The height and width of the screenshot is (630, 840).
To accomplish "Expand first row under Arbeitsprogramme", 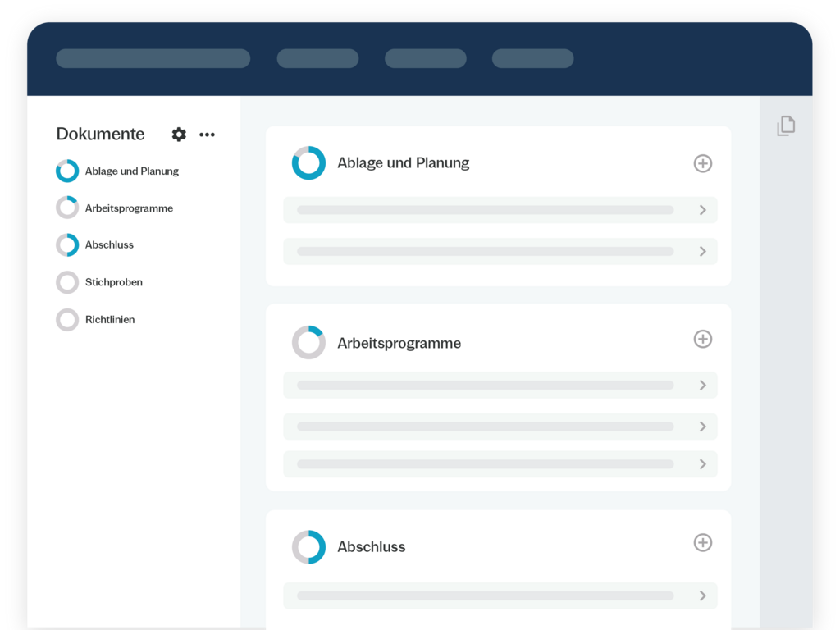I will [500, 386].
